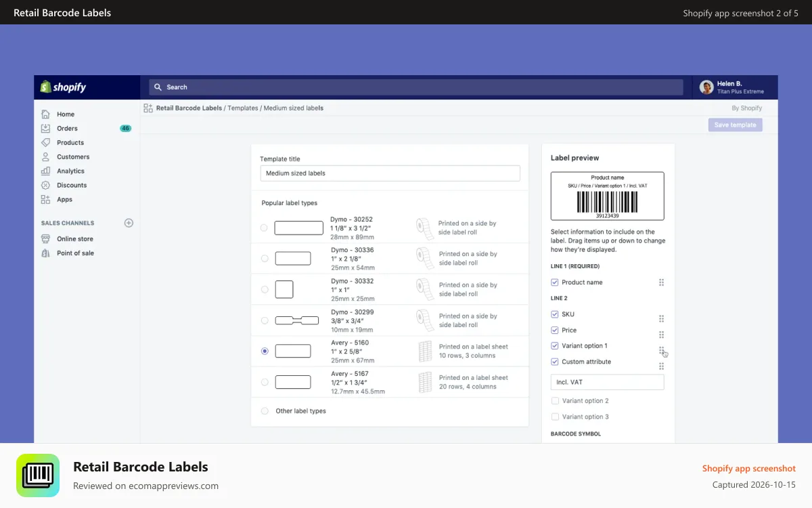Click label roll icon for Dymo 30252
This screenshot has height=508, width=812.
point(424,228)
